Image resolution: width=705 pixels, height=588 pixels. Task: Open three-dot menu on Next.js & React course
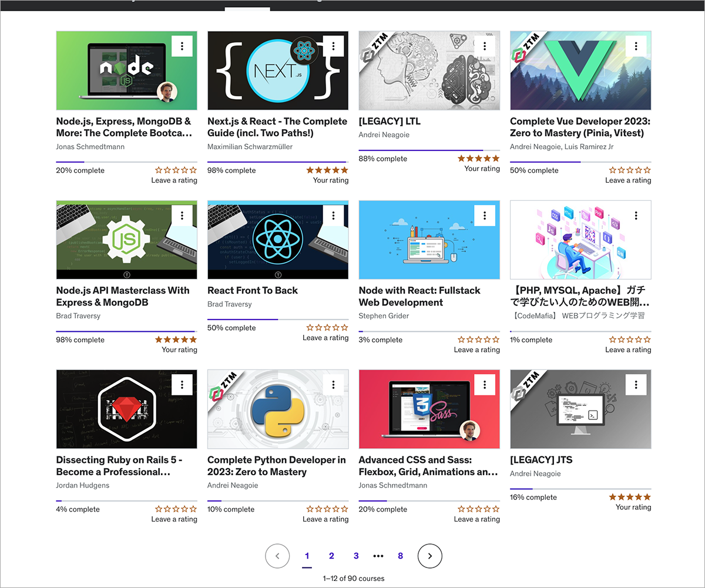point(333,46)
